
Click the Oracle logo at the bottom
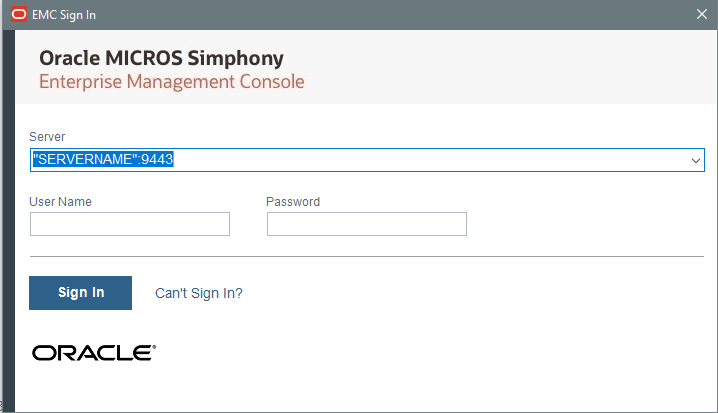tap(93, 352)
